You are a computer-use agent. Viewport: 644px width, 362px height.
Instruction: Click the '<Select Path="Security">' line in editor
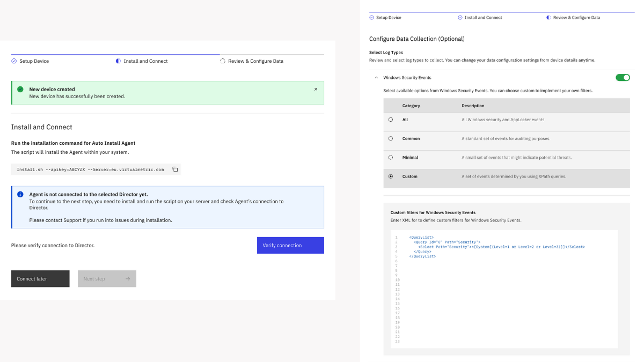pyautogui.click(x=501, y=247)
